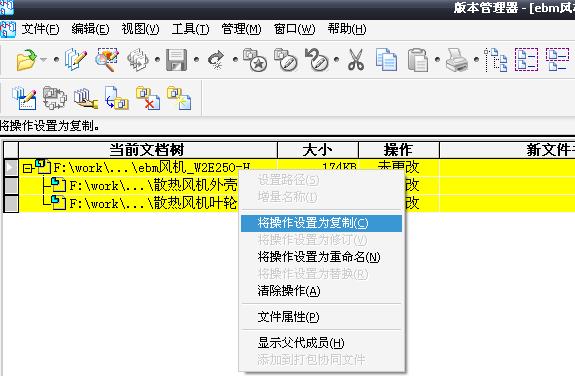
Task: Click the select-all corner cell of the grid
Action: click(11, 150)
